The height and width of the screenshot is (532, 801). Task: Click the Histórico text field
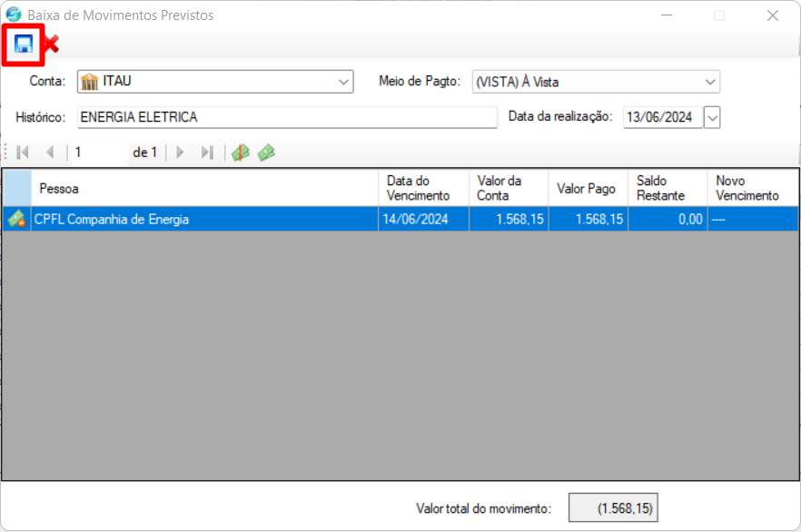coord(286,117)
